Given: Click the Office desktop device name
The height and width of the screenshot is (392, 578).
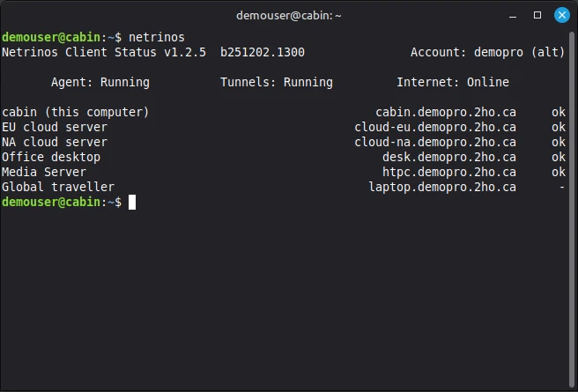Looking at the screenshot, I should pos(51,157).
